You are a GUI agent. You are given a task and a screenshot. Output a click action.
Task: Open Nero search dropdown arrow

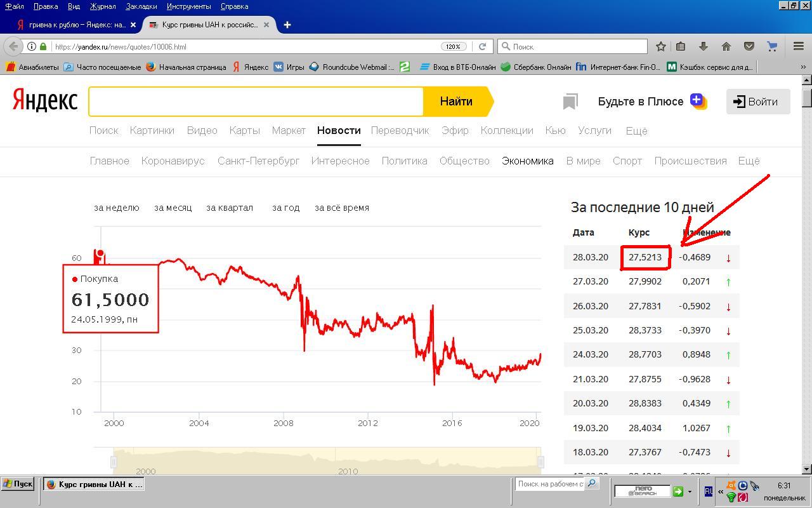(x=689, y=491)
